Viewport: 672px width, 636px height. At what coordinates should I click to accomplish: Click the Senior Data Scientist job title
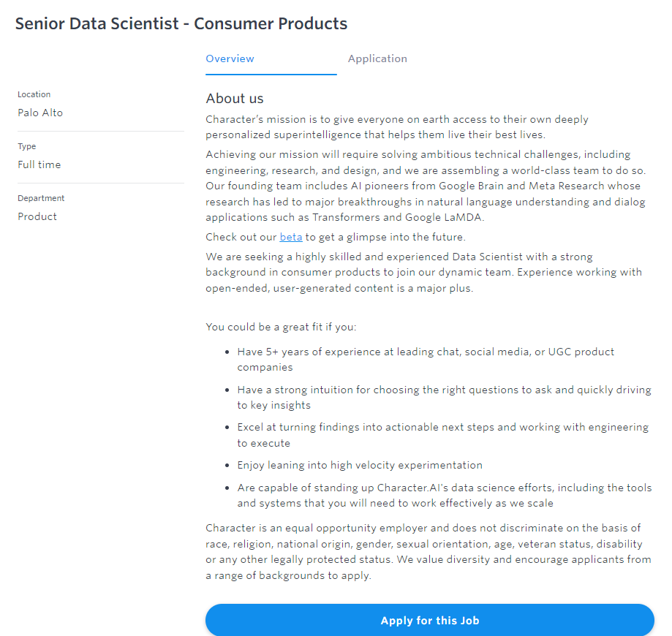(x=181, y=23)
